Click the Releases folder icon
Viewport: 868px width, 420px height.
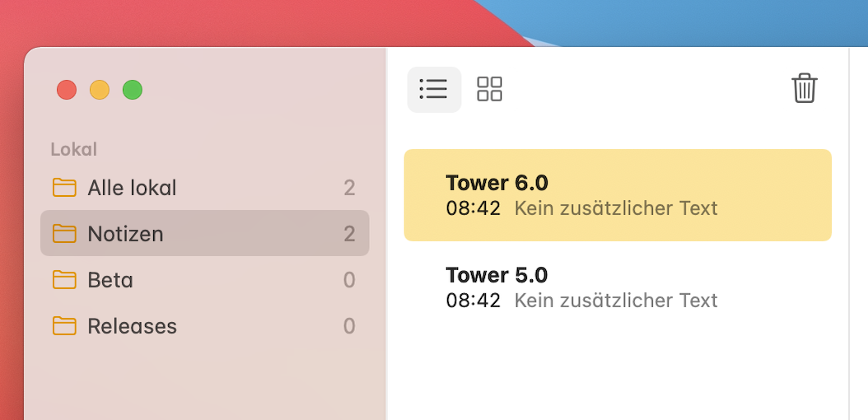coord(64,326)
